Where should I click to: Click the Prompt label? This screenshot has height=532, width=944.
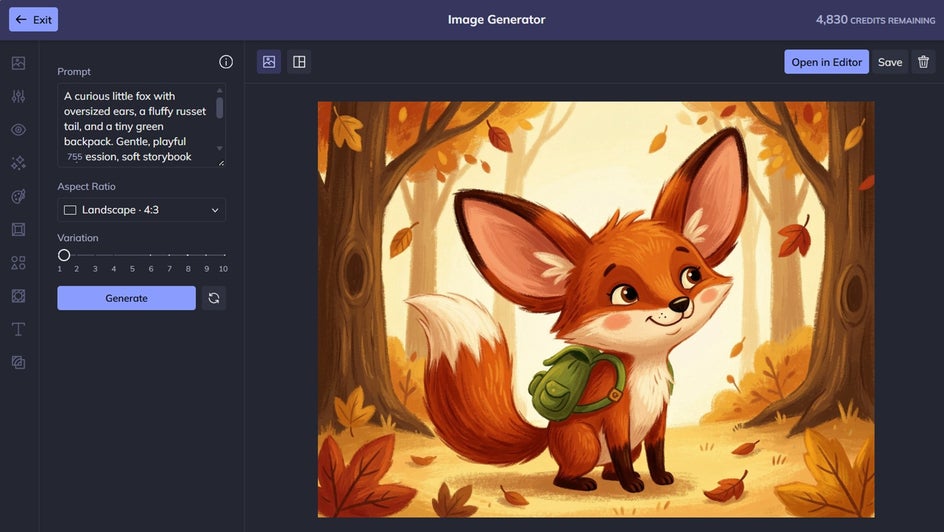point(74,72)
